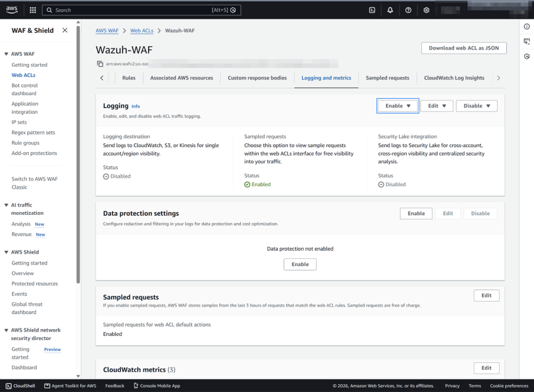
Task: Open Application integration in sidebar
Action: [x=25, y=108]
